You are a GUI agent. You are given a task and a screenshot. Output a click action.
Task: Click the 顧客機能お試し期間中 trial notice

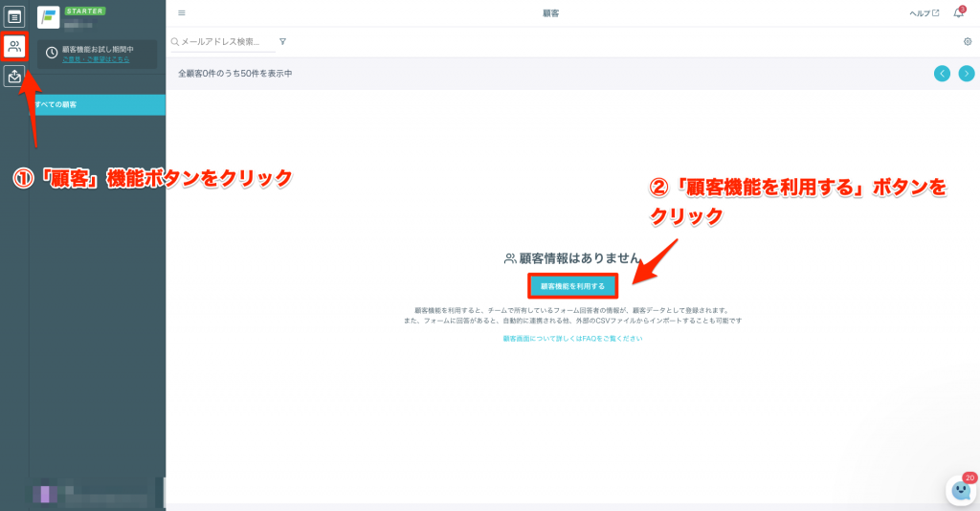pyautogui.click(x=97, y=49)
